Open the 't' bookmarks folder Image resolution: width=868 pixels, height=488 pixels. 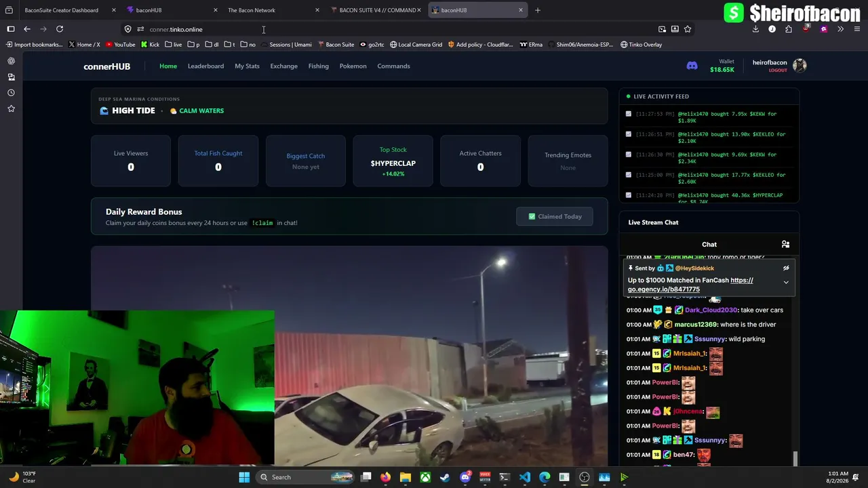click(229, 45)
